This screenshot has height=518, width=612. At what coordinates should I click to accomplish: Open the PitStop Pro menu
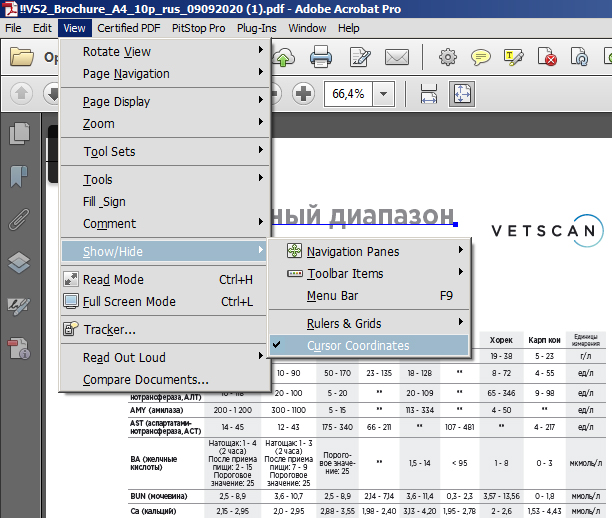[x=199, y=28]
